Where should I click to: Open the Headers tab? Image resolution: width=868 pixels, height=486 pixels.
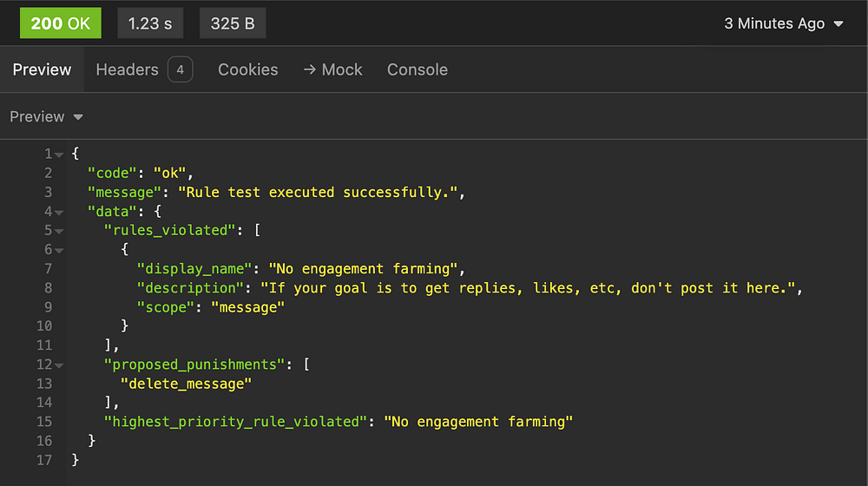127,69
